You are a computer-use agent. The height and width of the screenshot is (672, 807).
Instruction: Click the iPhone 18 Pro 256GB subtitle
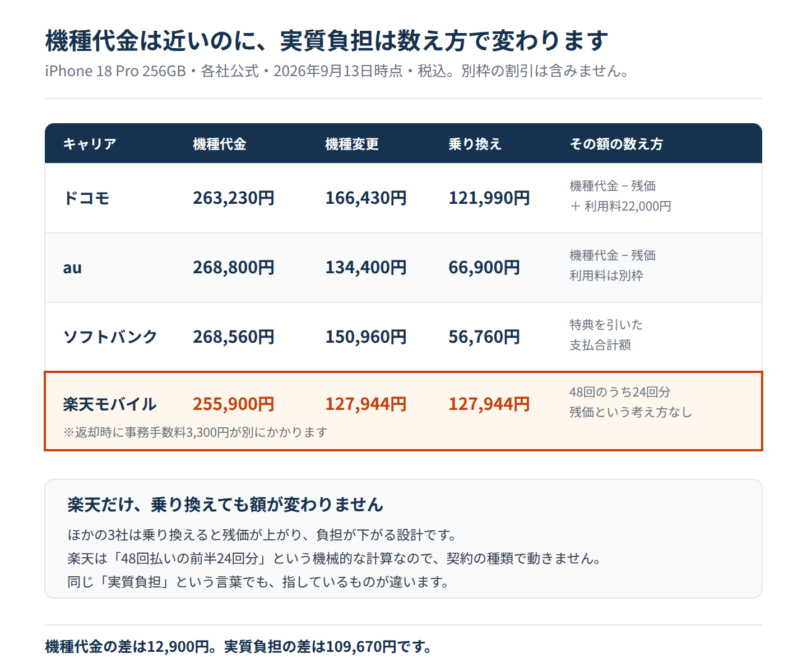(337, 71)
